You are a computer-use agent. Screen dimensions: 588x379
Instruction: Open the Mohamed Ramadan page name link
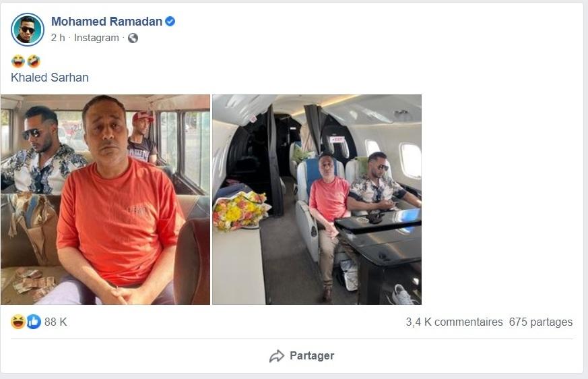[x=106, y=22]
